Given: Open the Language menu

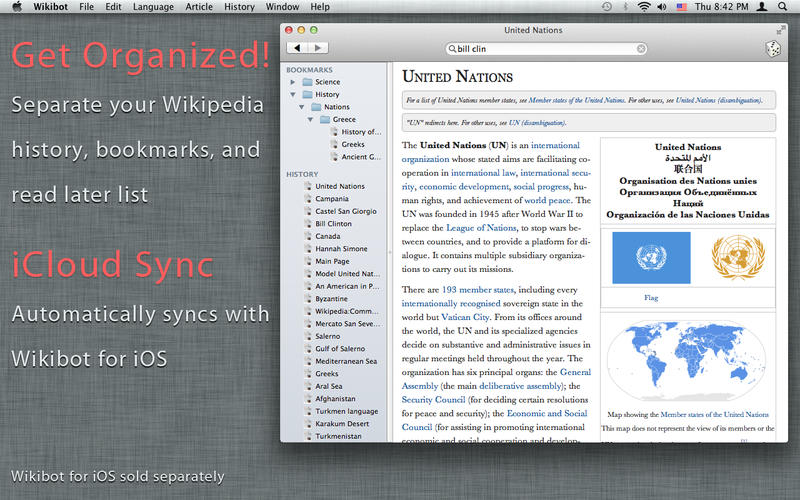Looking at the screenshot, I should [x=152, y=7].
